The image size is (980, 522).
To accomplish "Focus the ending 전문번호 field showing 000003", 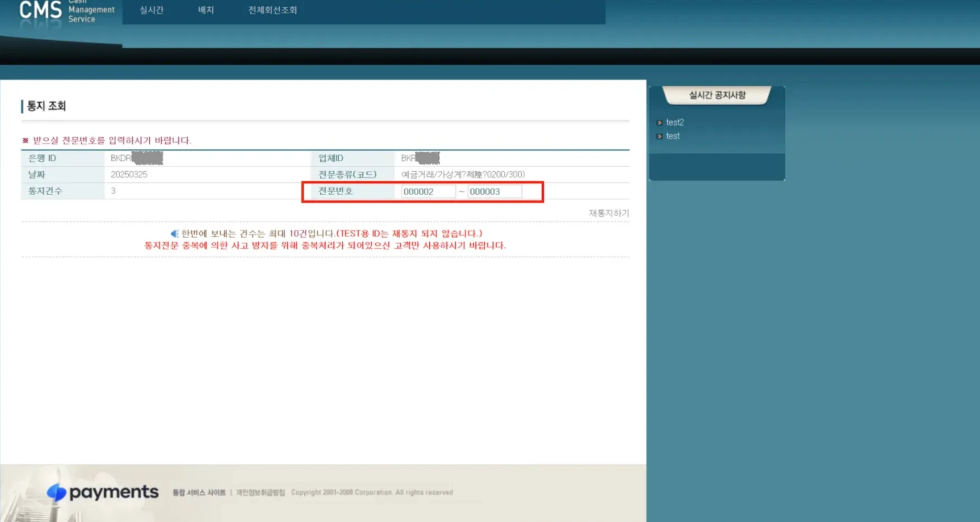I will 494,191.
